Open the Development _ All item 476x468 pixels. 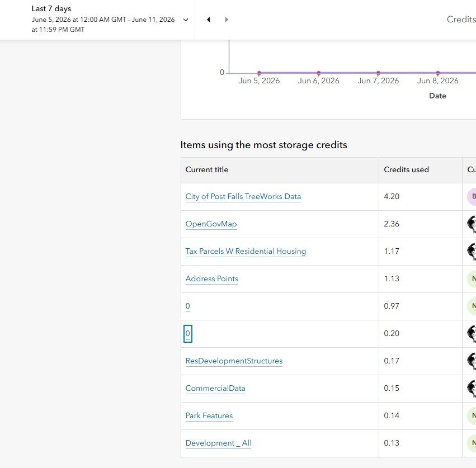[x=218, y=443]
